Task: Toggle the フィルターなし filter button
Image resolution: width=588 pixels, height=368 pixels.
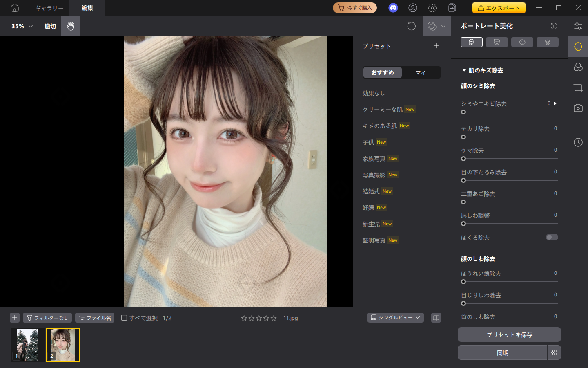Action: click(47, 318)
